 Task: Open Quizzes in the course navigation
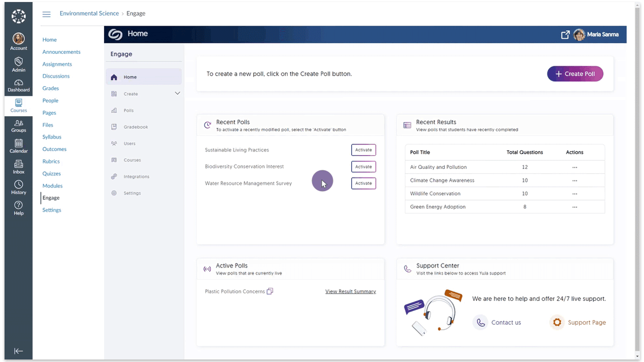[51, 173]
